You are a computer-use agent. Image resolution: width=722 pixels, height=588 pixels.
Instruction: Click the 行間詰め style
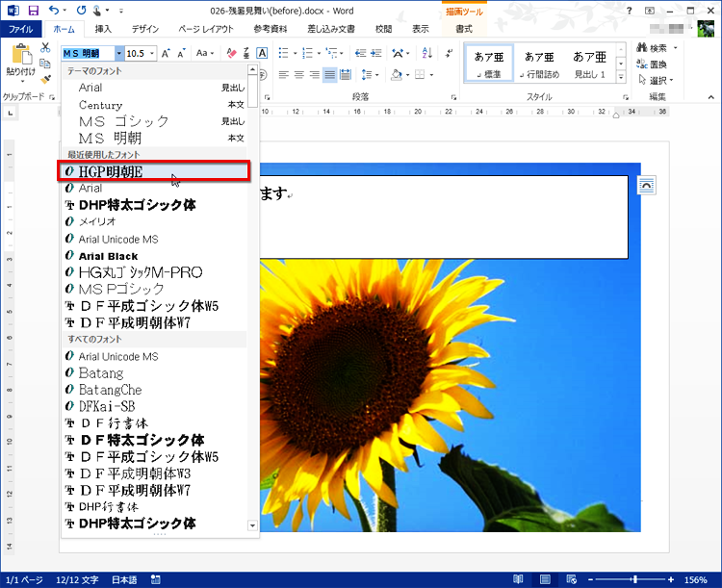click(539, 64)
